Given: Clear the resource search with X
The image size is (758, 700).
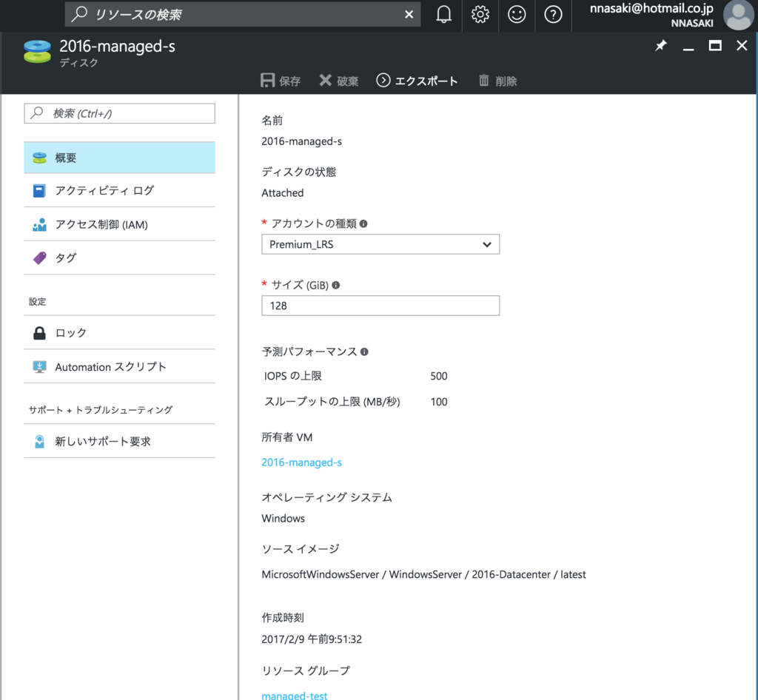Looking at the screenshot, I should tap(409, 15).
